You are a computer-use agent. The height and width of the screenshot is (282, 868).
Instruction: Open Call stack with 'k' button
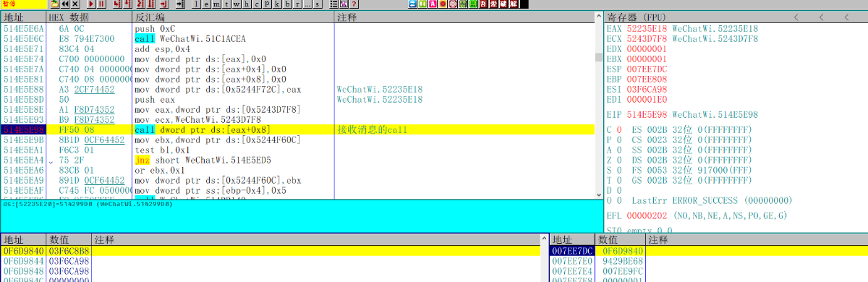pyautogui.click(x=277, y=4)
